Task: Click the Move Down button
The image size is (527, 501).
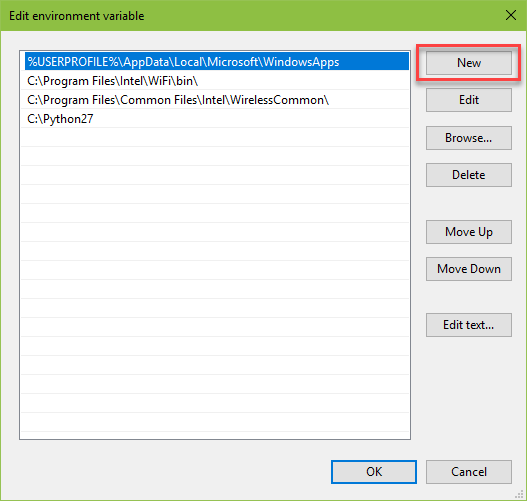Action: point(469,269)
